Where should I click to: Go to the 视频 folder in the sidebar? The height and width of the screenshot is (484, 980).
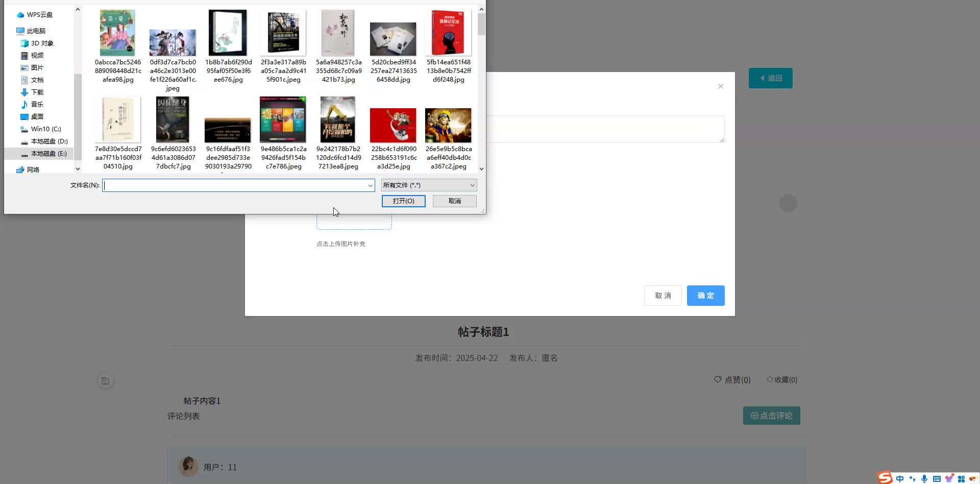(x=32, y=56)
